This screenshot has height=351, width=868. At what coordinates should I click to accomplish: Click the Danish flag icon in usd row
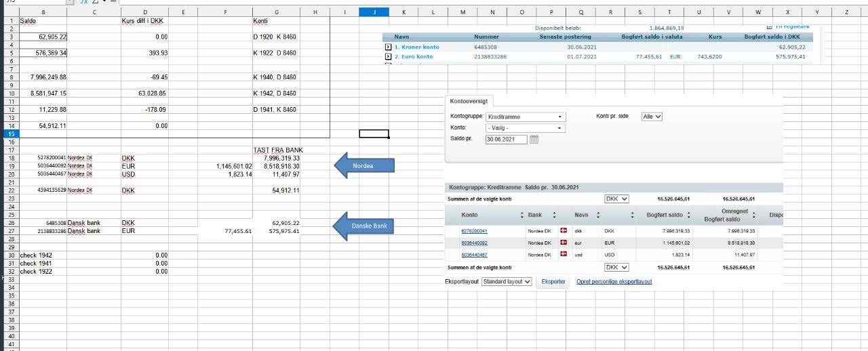(x=563, y=254)
